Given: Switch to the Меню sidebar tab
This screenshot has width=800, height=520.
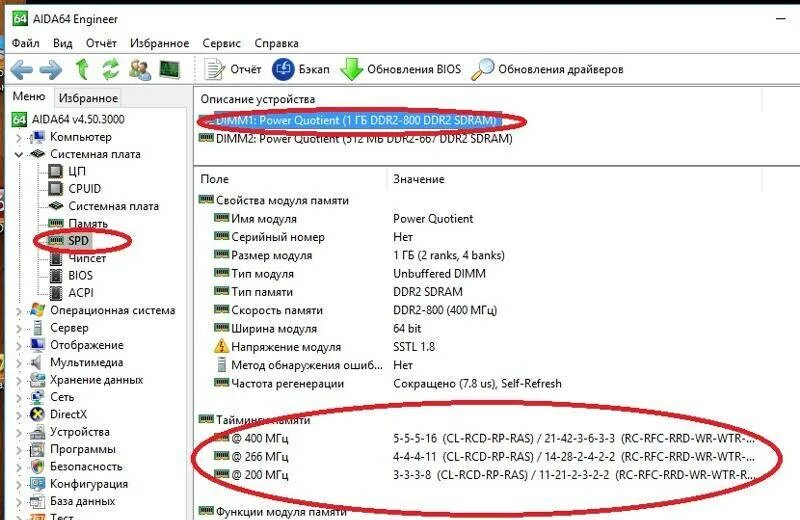Looking at the screenshot, I should click(x=29, y=96).
